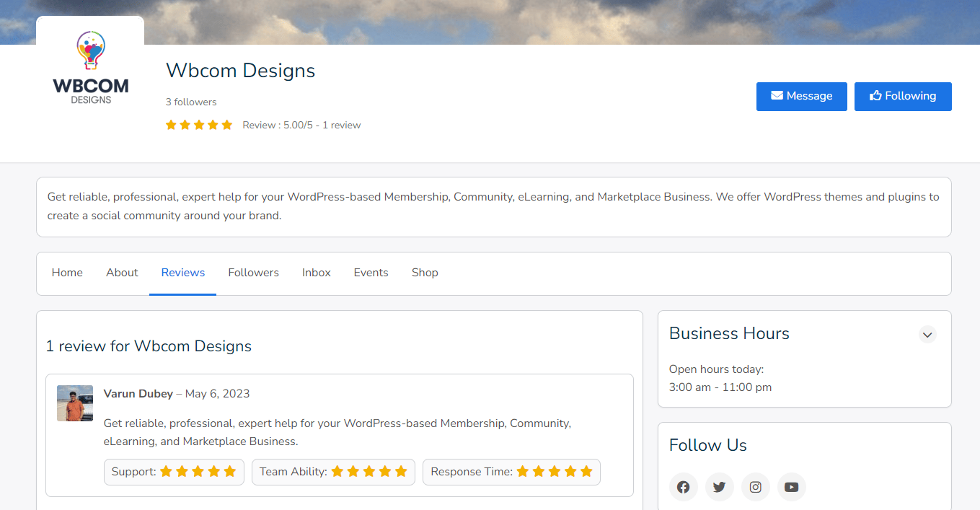Go to the Inbox tab

pyautogui.click(x=316, y=273)
